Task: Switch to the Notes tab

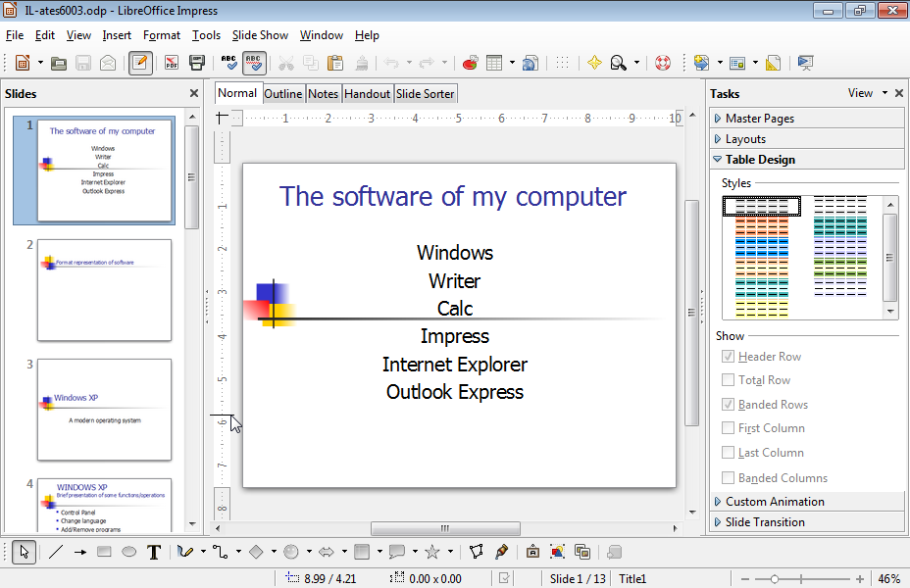Action: coord(323,94)
